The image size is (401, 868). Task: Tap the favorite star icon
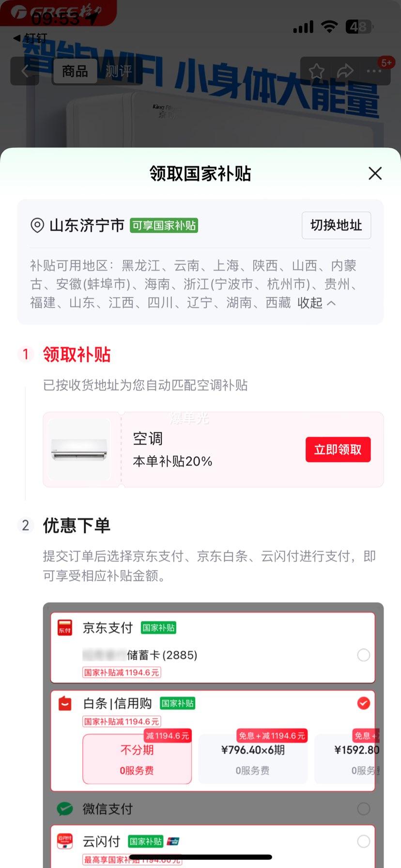click(x=317, y=71)
